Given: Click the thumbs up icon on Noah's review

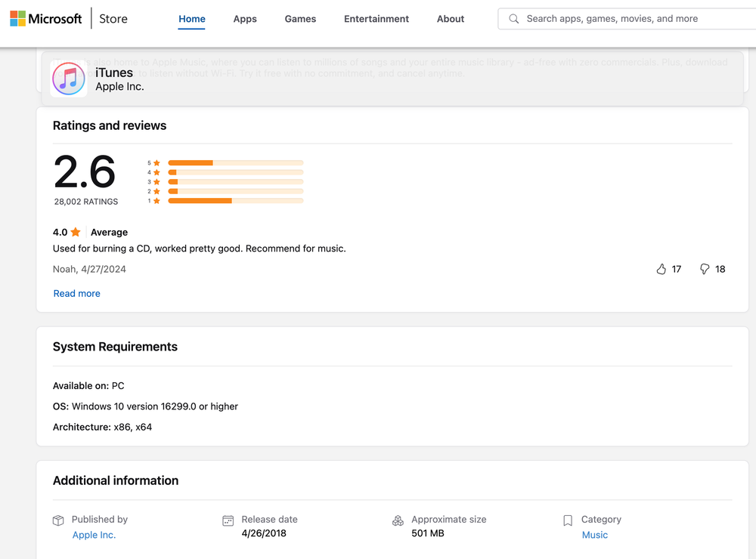Looking at the screenshot, I should tap(661, 269).
